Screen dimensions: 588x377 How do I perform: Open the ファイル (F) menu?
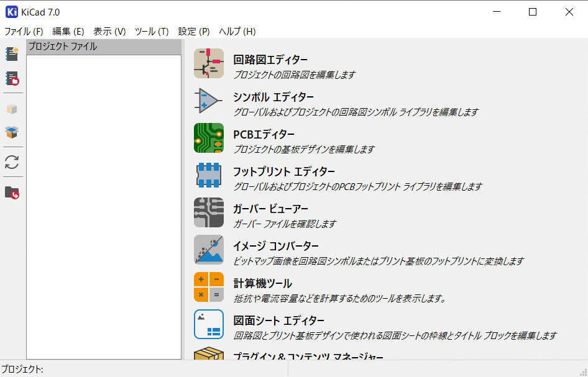click(x=24, y=32)
